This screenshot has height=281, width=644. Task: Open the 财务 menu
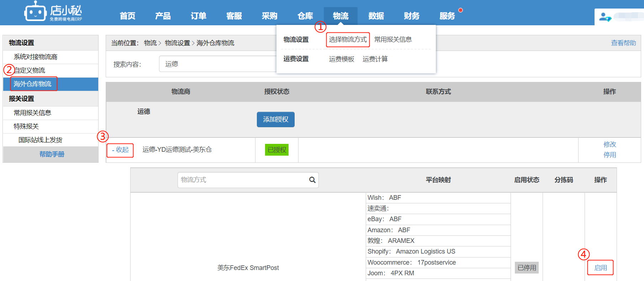(412, 16)
